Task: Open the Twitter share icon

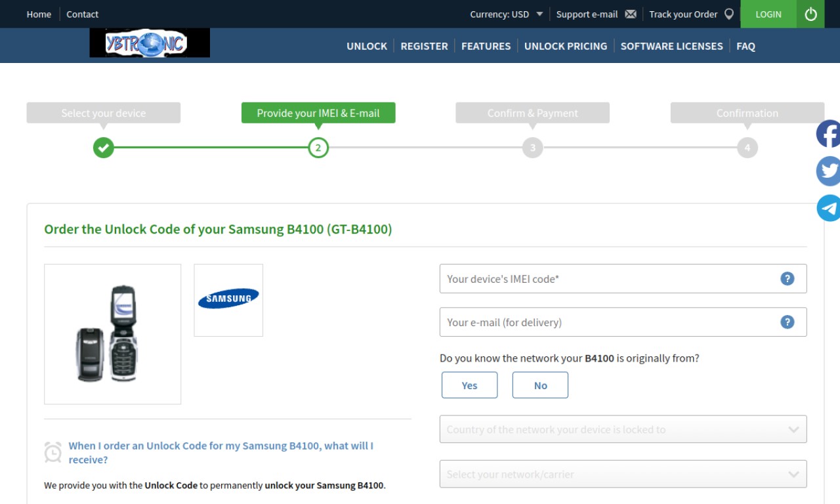Action: [828, 171]
